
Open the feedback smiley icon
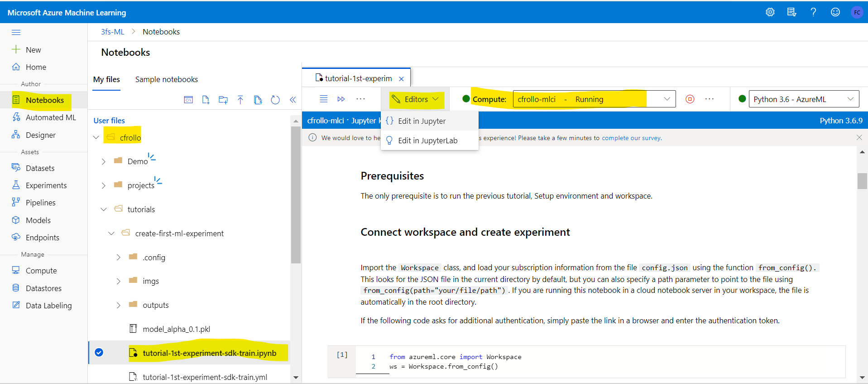pyautogui.click(x=835, y=12)
